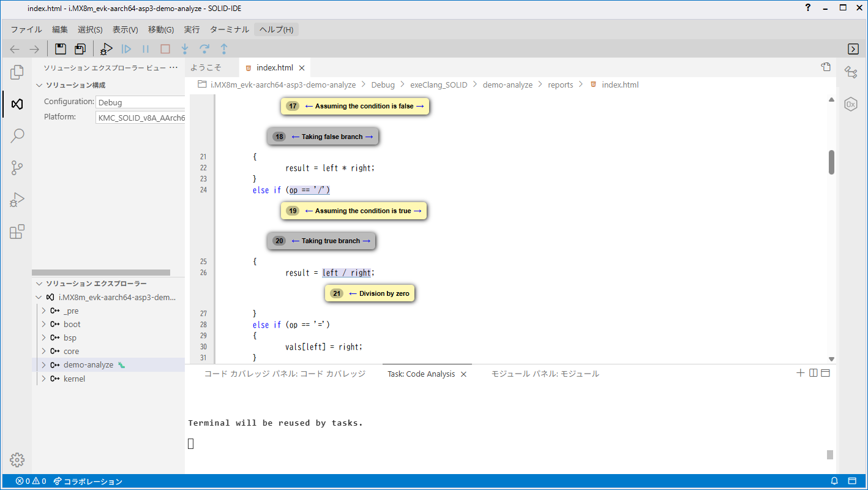Expand the demo-analyze project node
Image resolution: width=868 pixels, height=490 pixels.
(43, 365)
